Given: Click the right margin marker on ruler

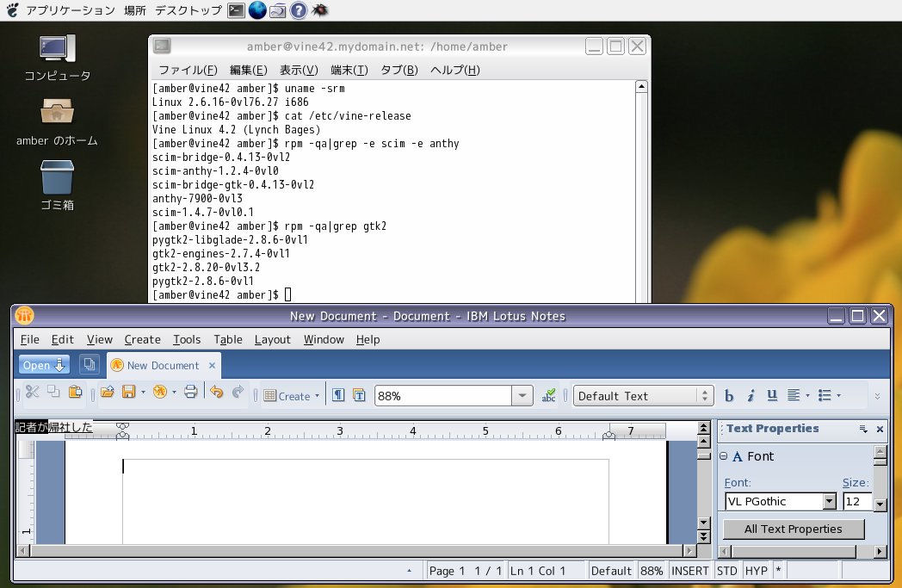Looking at the screenshot, I should pyautogui.click(x=609, y=436).
